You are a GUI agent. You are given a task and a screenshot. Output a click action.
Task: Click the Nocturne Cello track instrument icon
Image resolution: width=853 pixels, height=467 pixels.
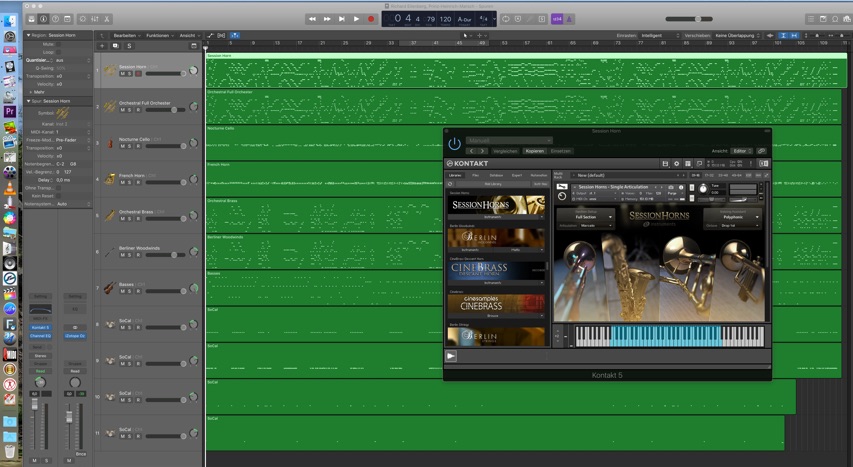point(110,143)
